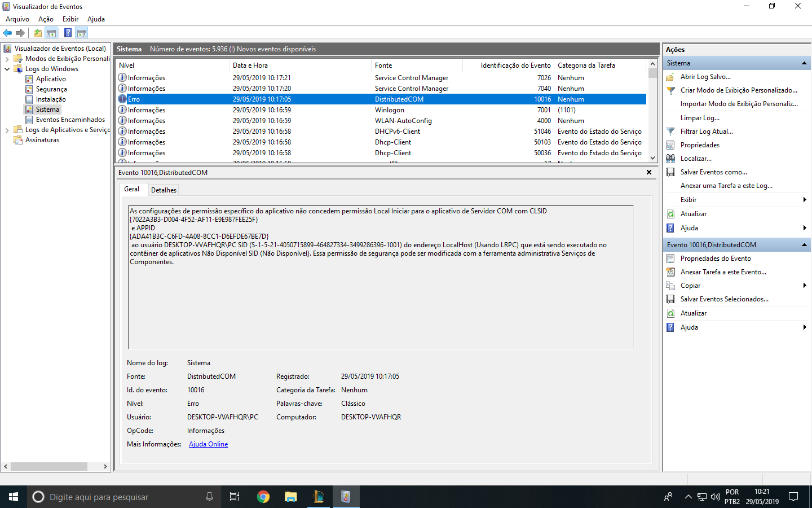Select the DHCPv6-Client event row
The image size is (812, 508).
pyautogui.click(x=381, y=132)
